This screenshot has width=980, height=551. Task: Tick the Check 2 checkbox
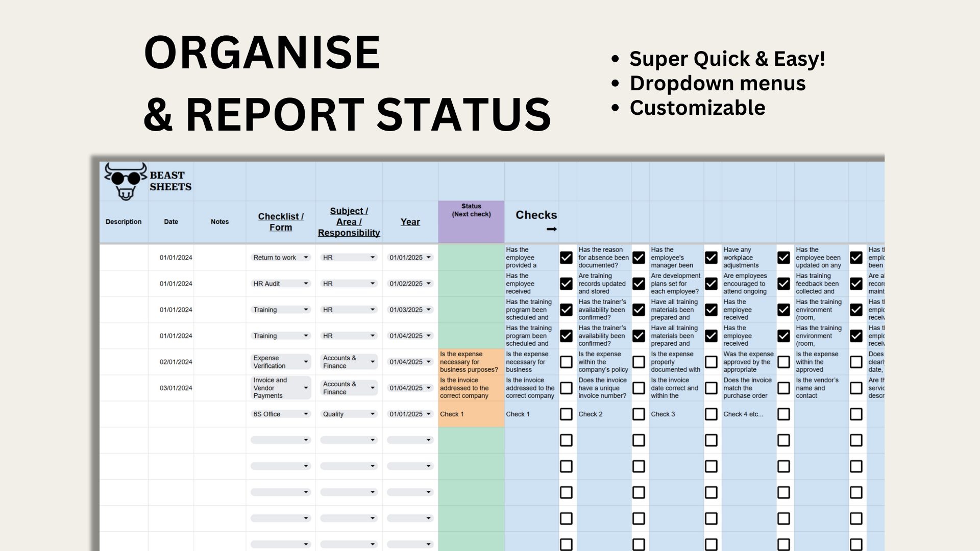pos(639,414)
